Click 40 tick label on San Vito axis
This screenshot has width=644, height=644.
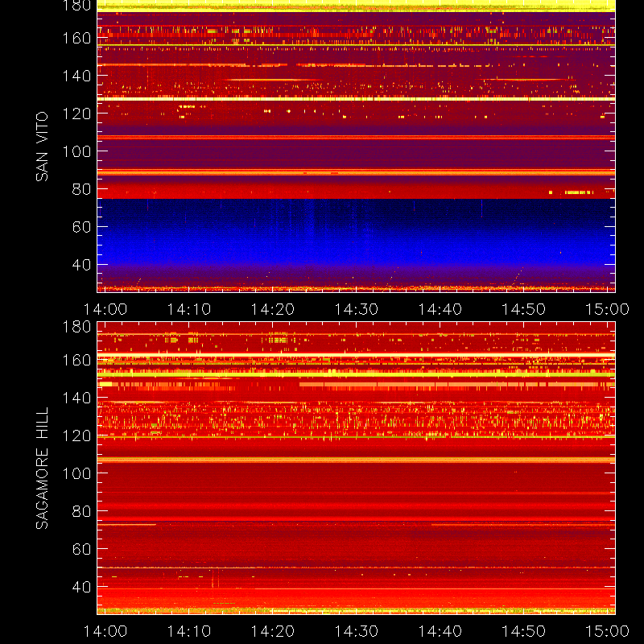click(82, 265)
